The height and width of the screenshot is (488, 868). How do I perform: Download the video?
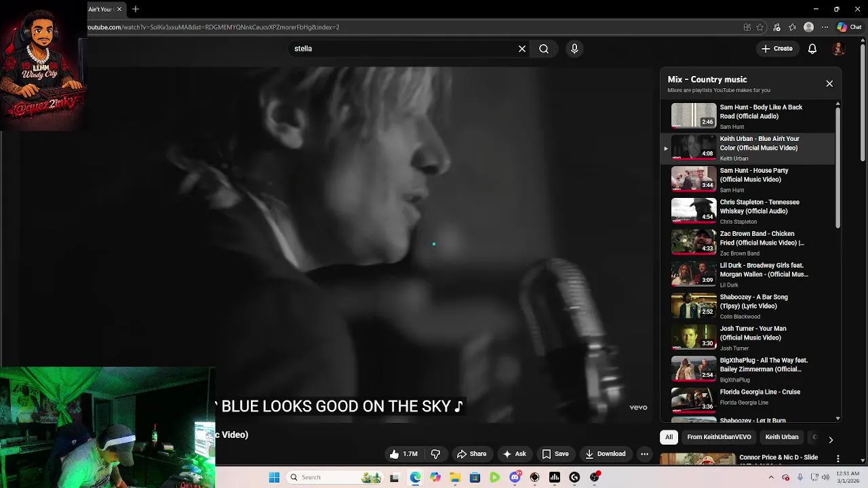[x=605, y=454]
